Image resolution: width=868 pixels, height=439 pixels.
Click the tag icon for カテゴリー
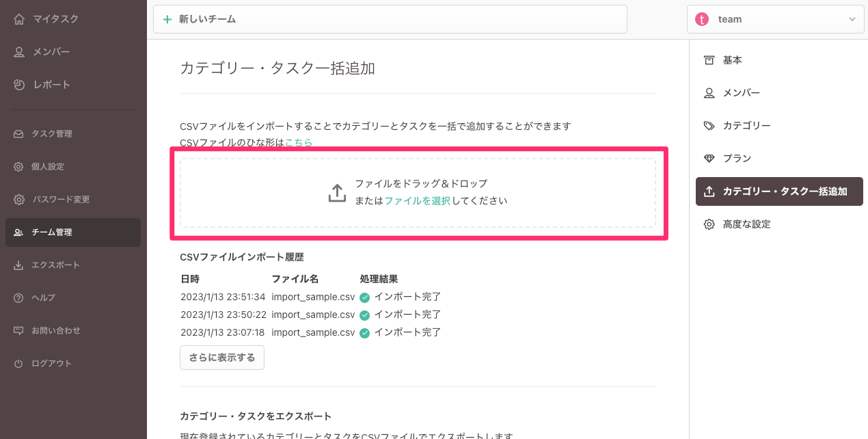pos(709,126)
